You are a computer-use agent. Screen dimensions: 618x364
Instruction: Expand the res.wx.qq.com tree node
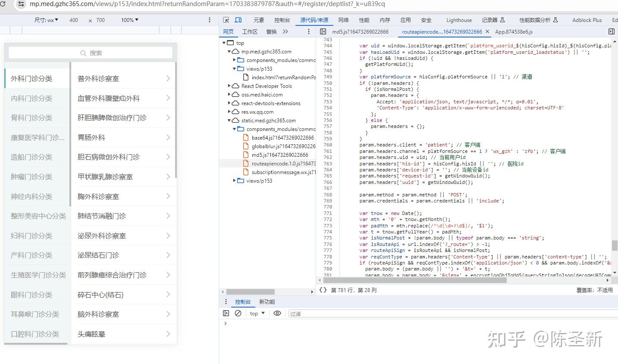[x=229, y=112]
